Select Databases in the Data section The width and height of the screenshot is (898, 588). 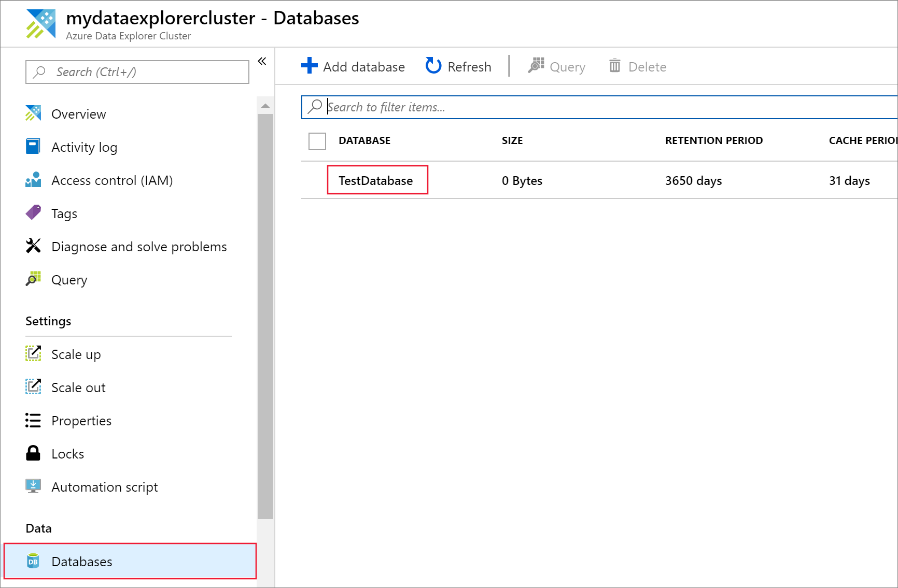[x=81, y=561]
